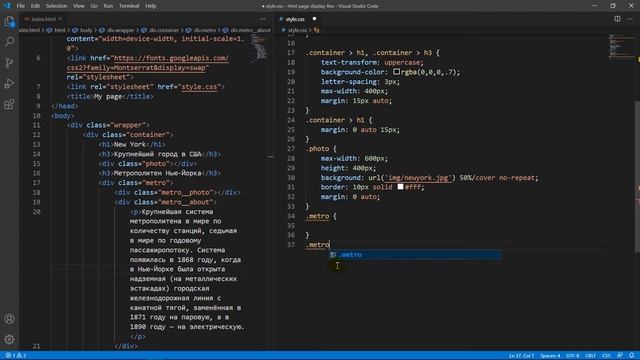640x360 pixels.
Task: Open the Source Control view
Action: pos(9,62)
